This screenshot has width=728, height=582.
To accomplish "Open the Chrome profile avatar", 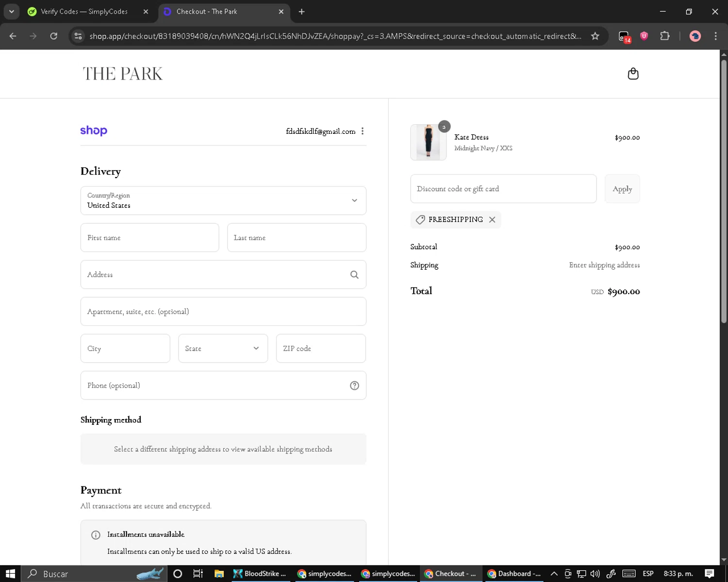I will pos(695,36).
